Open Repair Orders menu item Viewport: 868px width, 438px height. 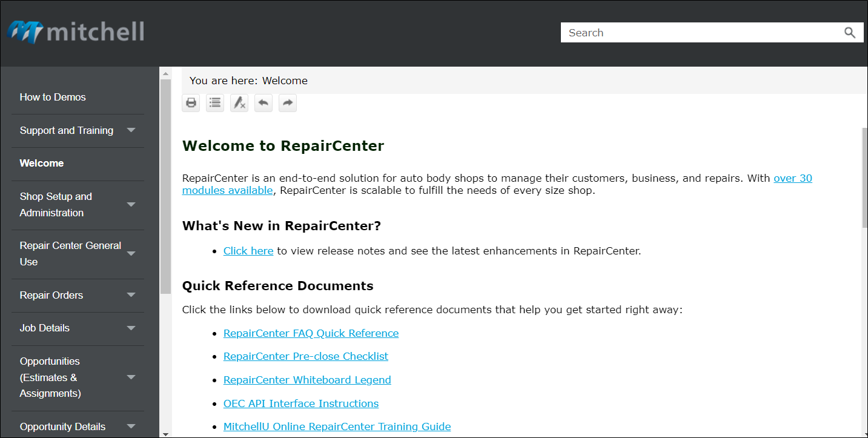tap(51, 295)
